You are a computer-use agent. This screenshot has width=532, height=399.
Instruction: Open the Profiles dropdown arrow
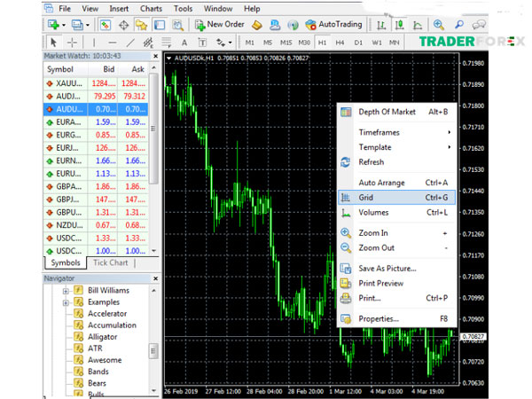(88, 25)
